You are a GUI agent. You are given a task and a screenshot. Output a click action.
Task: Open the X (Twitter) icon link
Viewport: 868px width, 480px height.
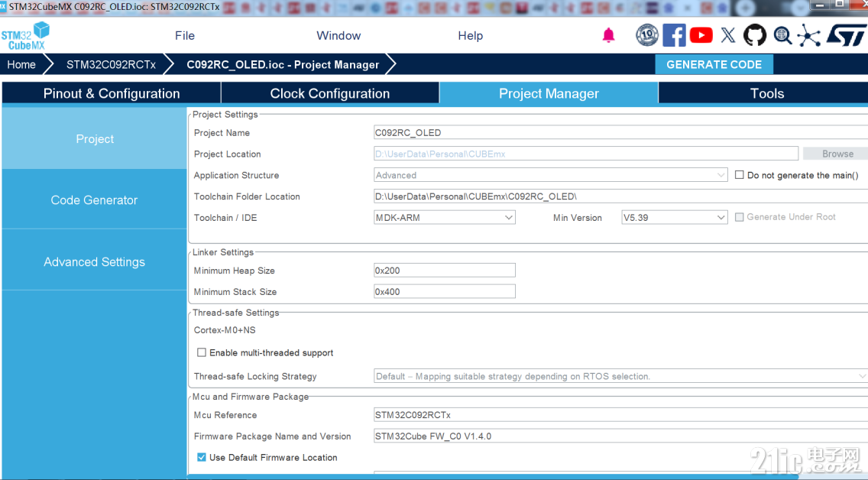tap(728, 35)
